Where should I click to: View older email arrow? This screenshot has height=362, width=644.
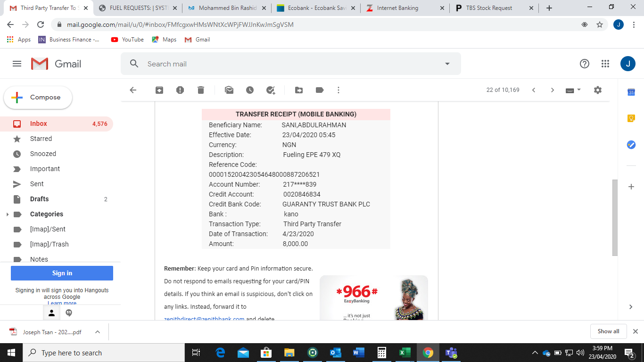pos(553,90)
